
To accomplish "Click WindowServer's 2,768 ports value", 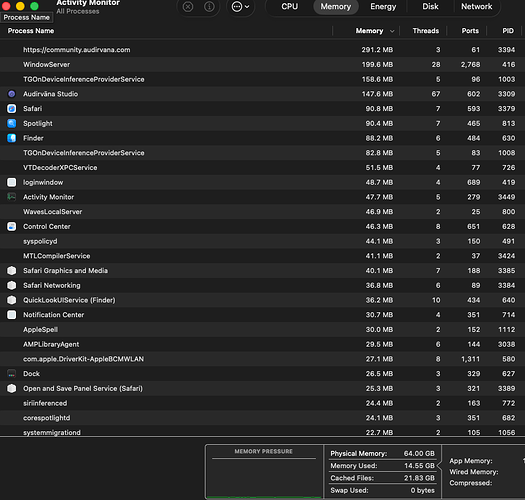I will pos(470,64).
